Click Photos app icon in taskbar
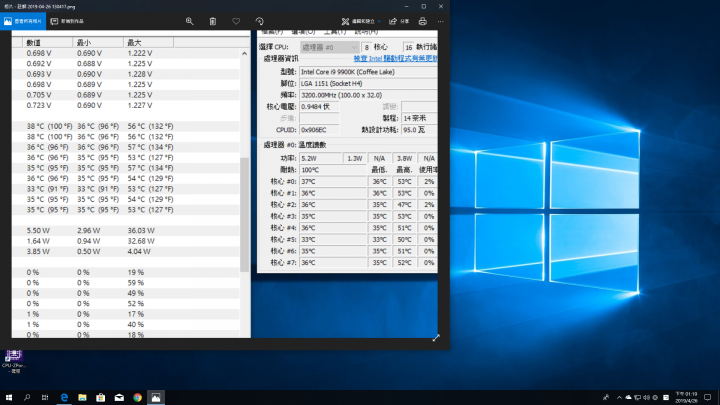Screen dimensions: 720x405 tap(156, 398)
